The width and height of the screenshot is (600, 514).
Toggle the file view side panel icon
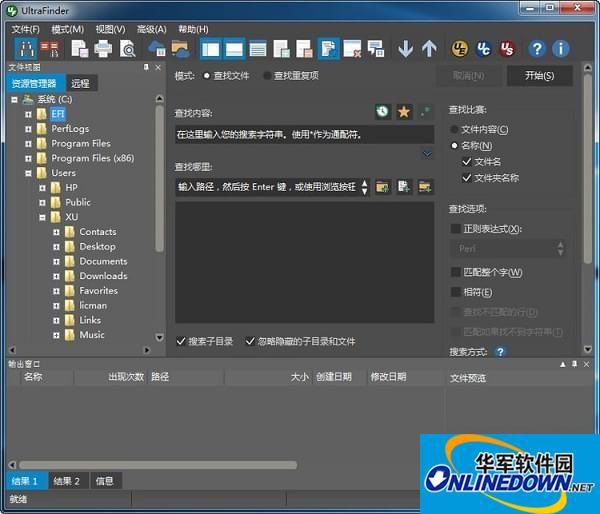coord(211,49)
